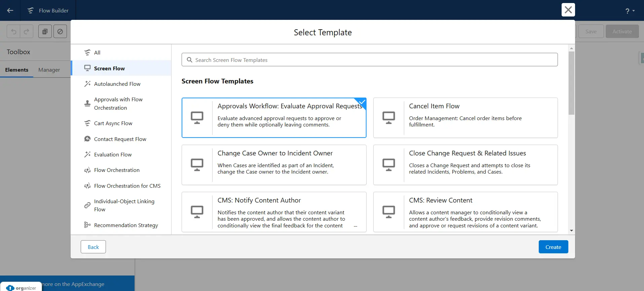
Task: Click the Back button
Action: [x=93, y=247]
